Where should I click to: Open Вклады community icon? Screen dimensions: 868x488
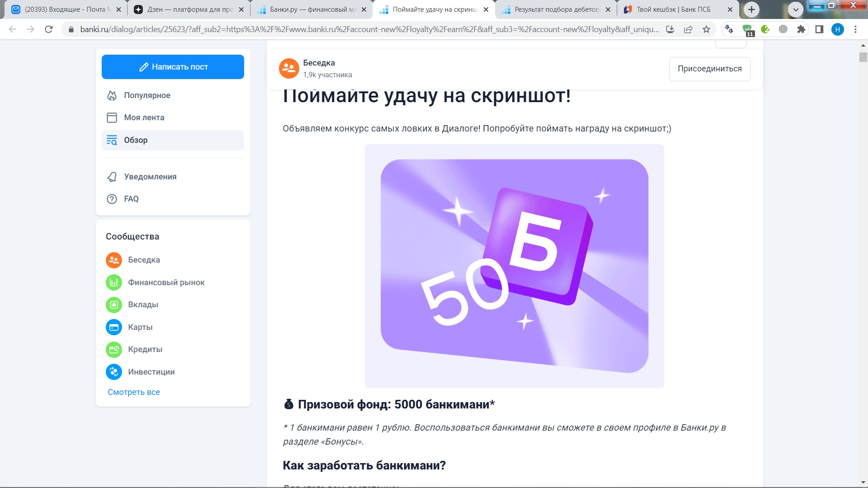pos(114,305)
